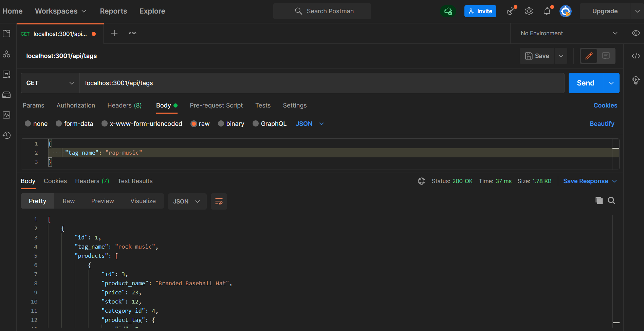644x331 pixels.
Task: Open environment quick look eye icon
Action: click(x=636, y=33)
